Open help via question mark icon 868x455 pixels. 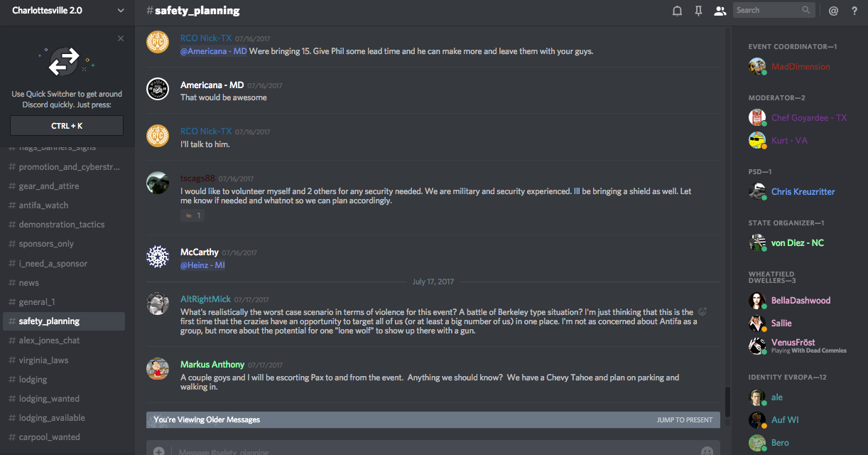click(x=855, y=11)
